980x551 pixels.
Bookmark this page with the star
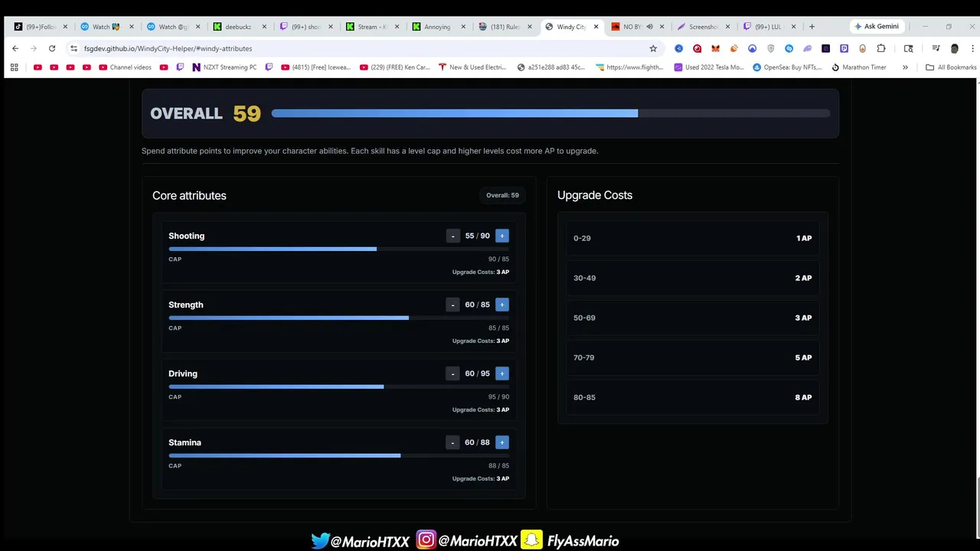(653, 48)
